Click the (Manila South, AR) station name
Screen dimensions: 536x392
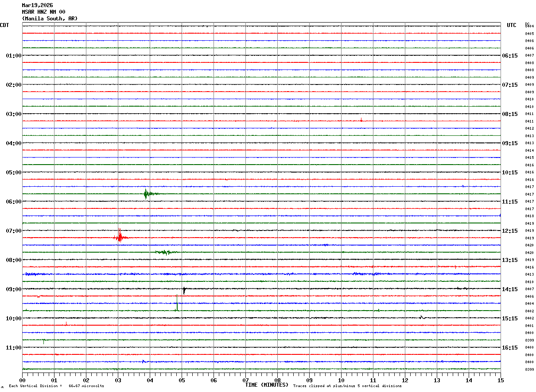pyautogui.click(x=50, y=19)
